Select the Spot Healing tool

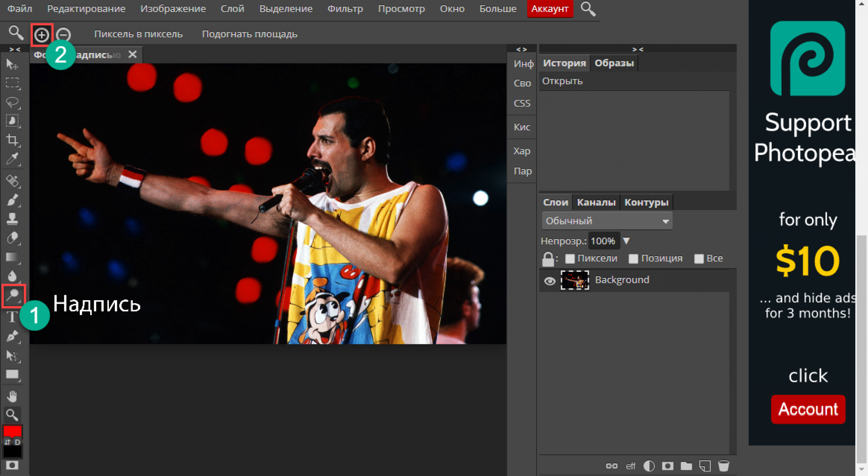12,181
